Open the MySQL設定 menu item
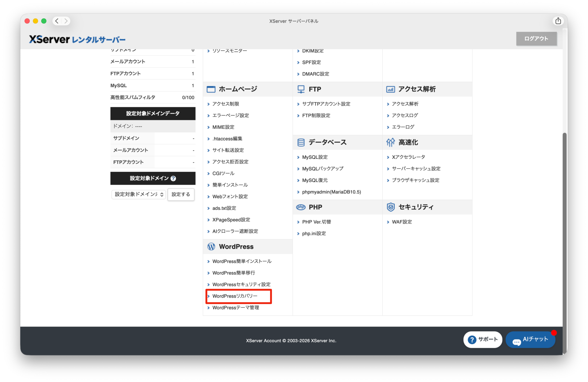 315,157
